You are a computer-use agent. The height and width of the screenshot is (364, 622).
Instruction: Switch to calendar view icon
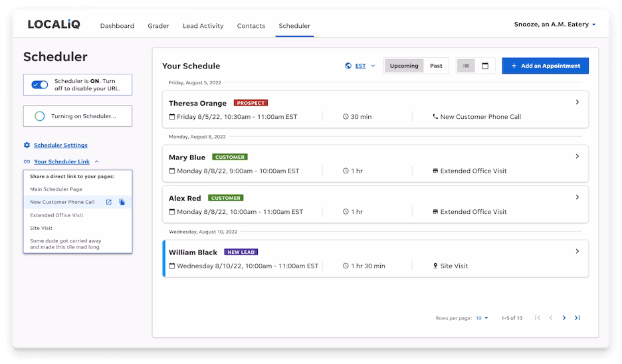tap(485, 66)
